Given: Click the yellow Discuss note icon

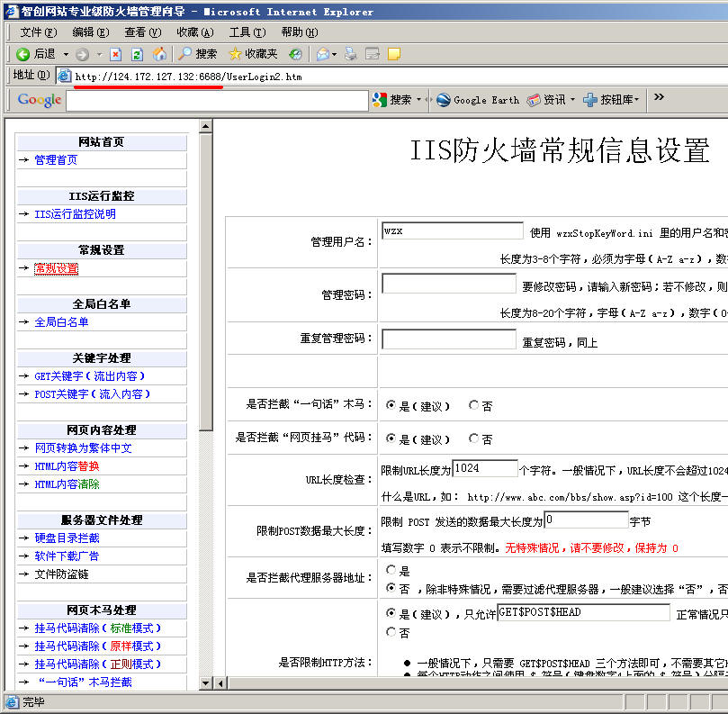Looking at the screenshot, I should [x=394, y=54].
